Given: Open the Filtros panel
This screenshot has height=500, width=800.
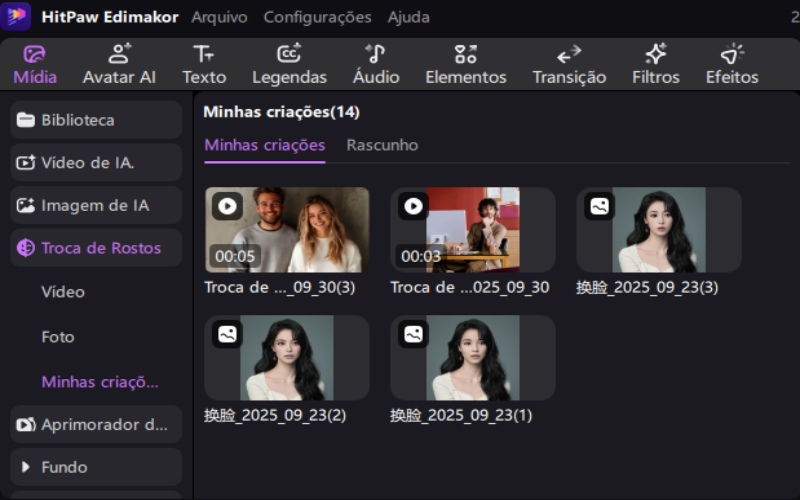Looking at the screenshot, I should [656, 65].
